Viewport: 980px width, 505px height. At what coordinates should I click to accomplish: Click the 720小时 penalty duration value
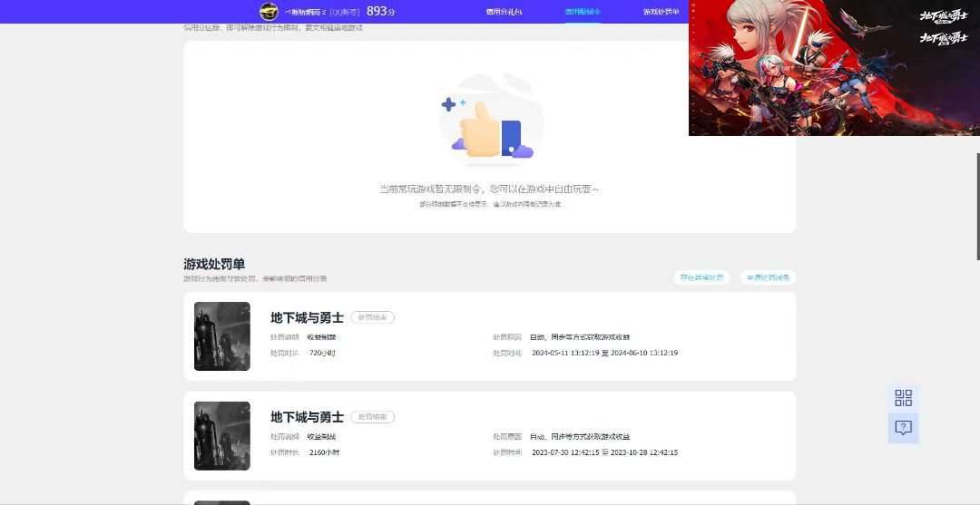coord(322,353)
